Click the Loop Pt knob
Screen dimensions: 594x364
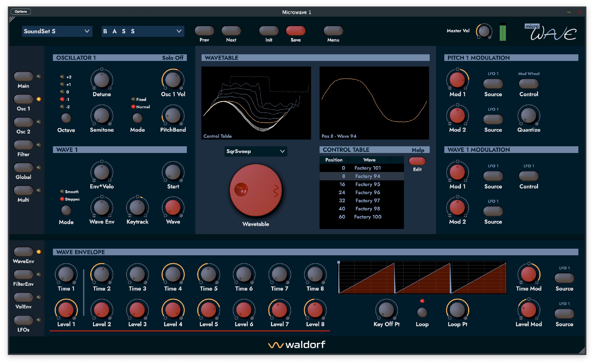click(x=457, y=310)
